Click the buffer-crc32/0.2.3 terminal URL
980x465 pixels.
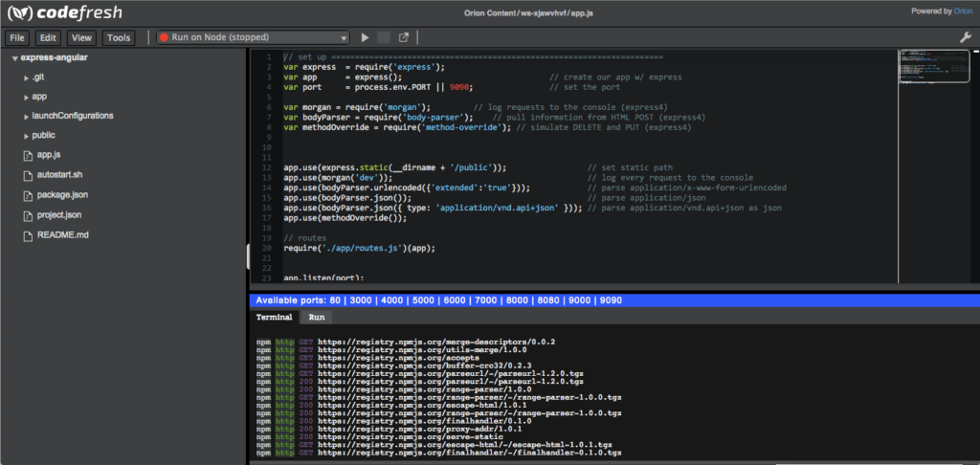coord(424,365)
